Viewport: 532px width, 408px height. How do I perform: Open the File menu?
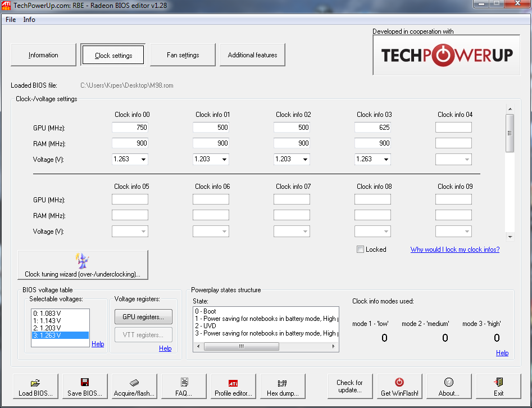pyautogui.click(x=11, y=20)
